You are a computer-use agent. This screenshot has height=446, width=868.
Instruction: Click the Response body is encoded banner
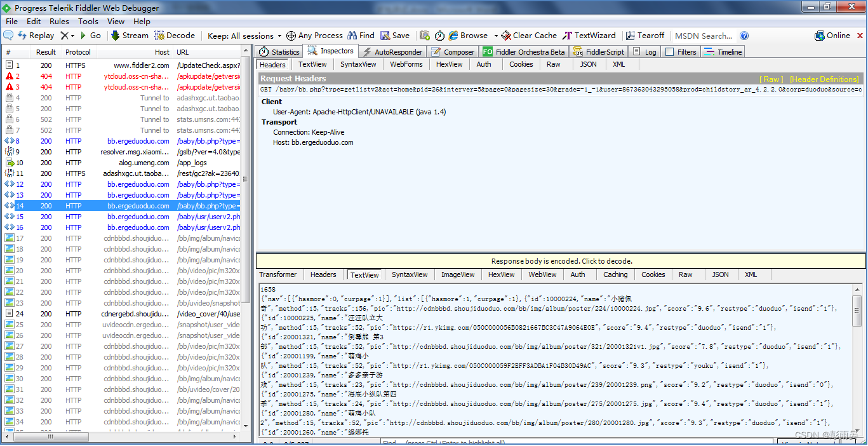[x=561, y=261]
